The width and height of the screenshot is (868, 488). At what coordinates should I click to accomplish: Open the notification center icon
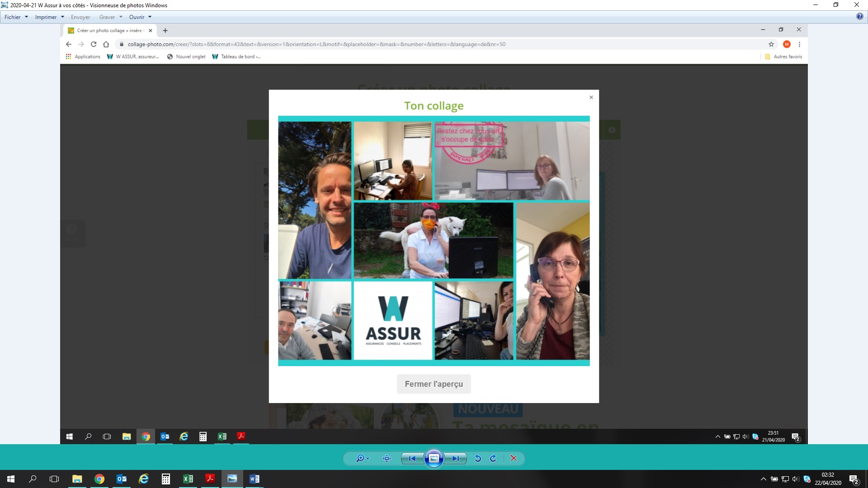click(854, 479)
